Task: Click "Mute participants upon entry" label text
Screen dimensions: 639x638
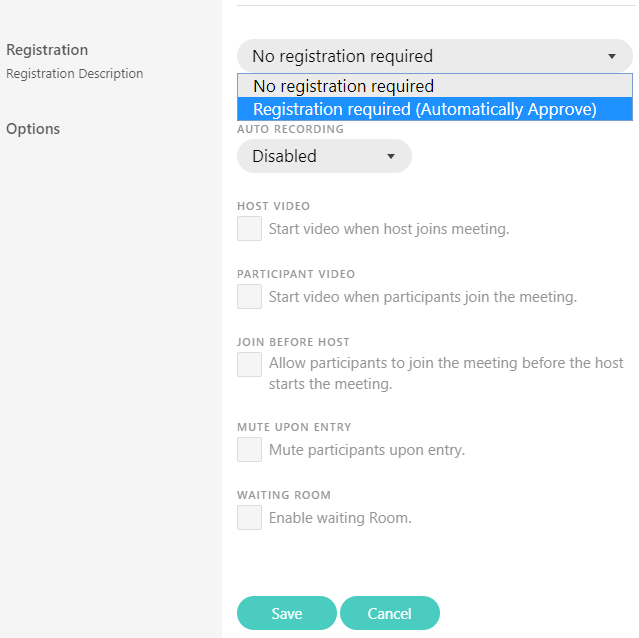Action: point(367,450)
